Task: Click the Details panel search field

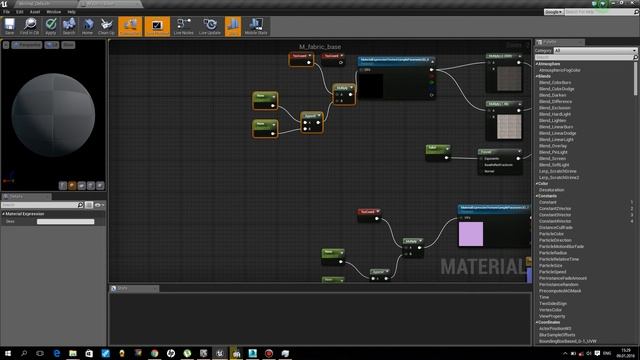Action: coord(39,205)
